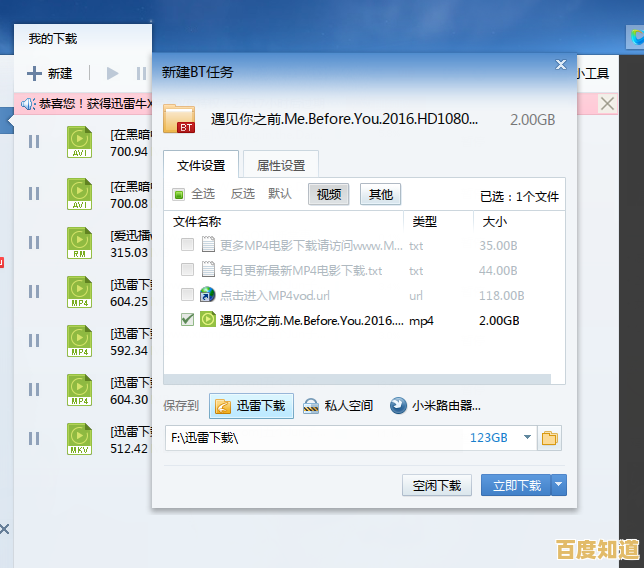The image size is (644, 568).
Task: Click the 视频 filter button
Action: tap(329, 194)
